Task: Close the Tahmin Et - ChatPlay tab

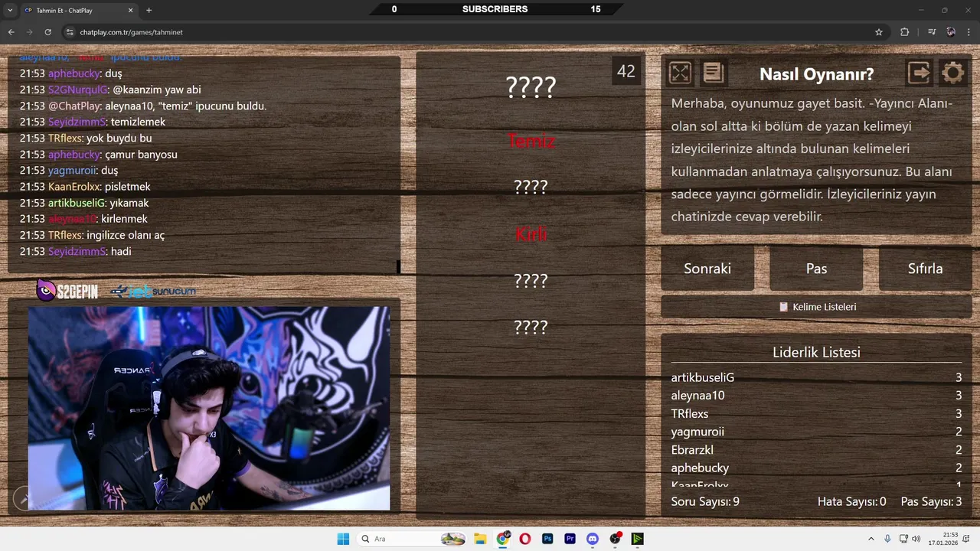Action: [130, 10]
